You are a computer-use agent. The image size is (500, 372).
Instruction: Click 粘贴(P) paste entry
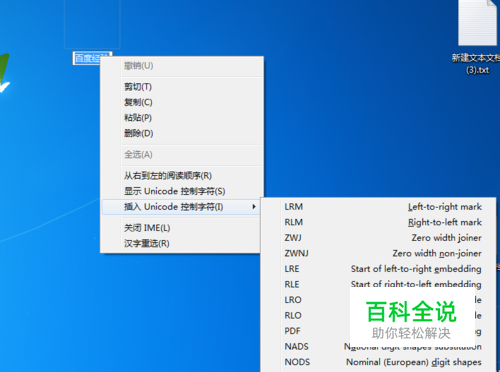[182, 118]
